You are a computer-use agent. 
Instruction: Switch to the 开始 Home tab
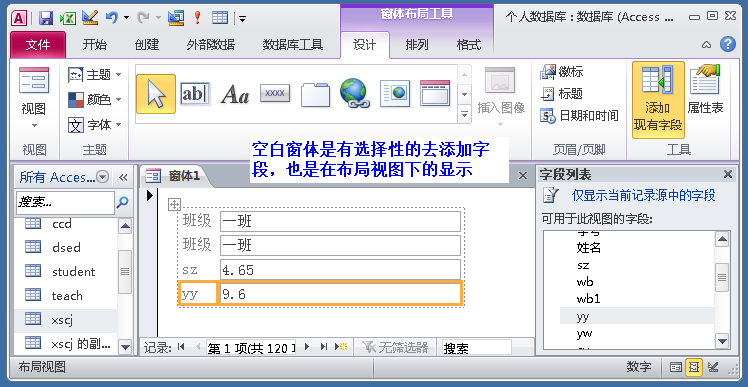tap(94, 45)
